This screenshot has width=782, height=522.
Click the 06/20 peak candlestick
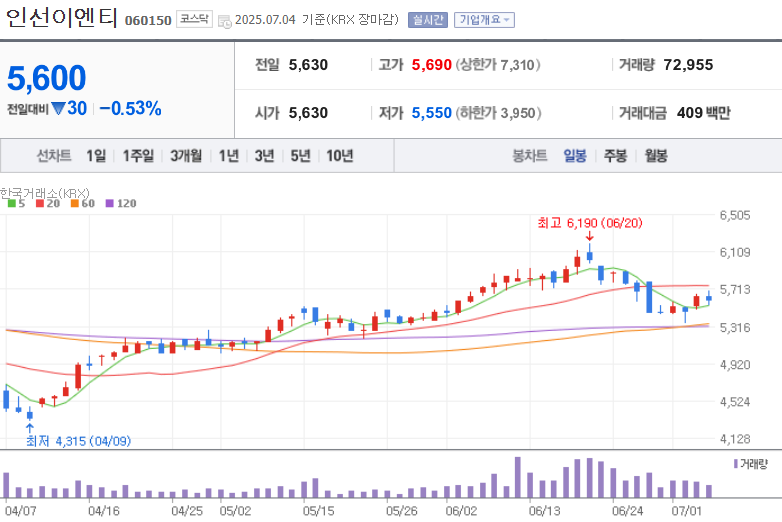click(589, 254)
